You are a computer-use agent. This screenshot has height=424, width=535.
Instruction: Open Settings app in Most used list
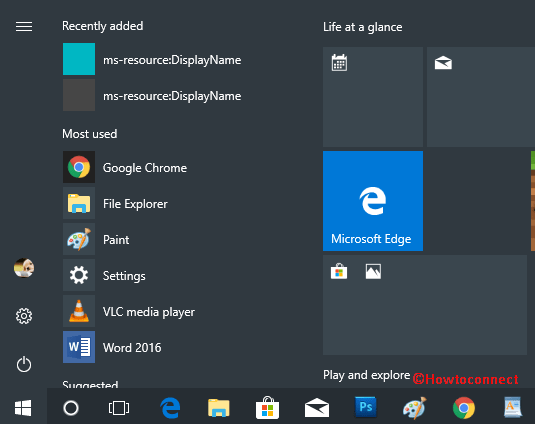pos(104,275)
